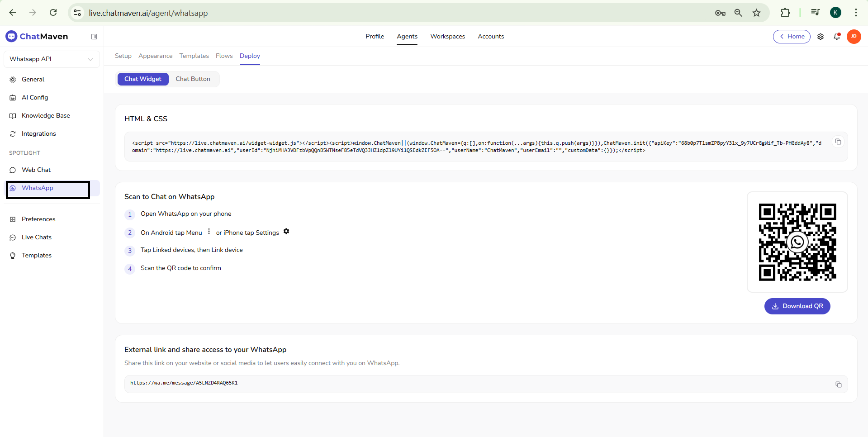Click the WhatsApp QR code image
The width and height of the screenshot is (868, 437).
pos(797,242)
